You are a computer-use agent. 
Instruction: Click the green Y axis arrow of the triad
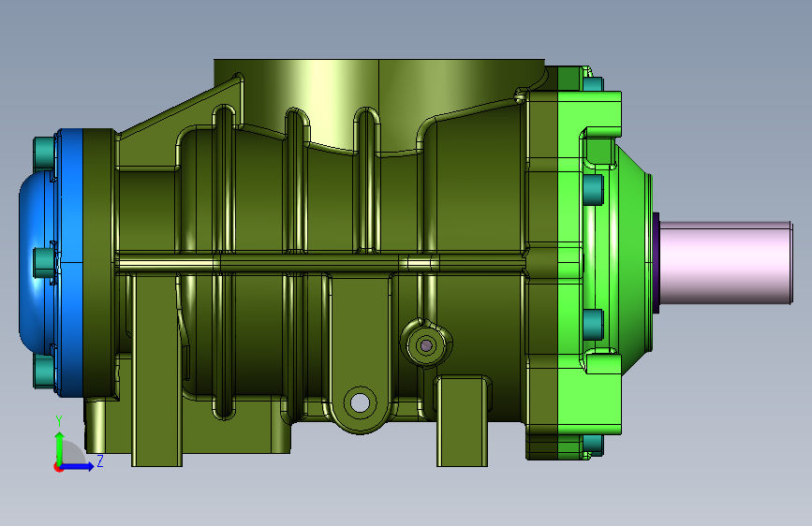click(x=59, y=446)
